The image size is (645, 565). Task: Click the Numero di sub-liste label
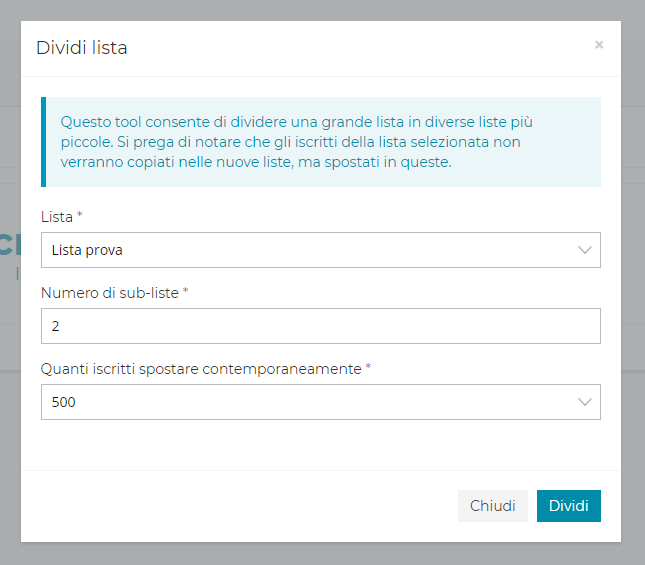pyautogui.click(x=110, y=292)
